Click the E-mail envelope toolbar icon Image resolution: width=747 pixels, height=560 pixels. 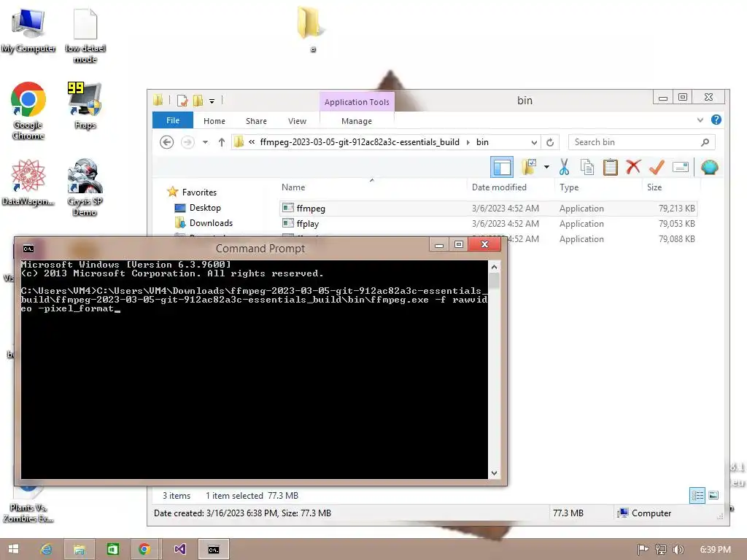point(681,167)
